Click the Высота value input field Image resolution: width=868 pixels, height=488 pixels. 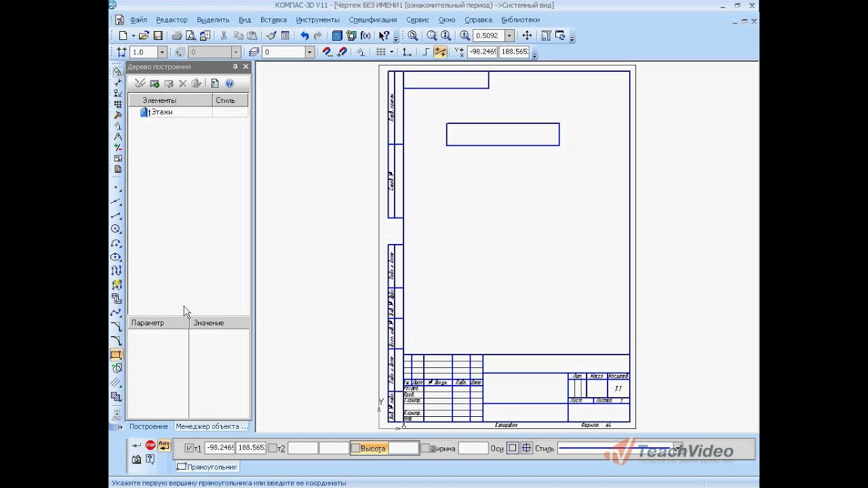click(x=403, y=448)
